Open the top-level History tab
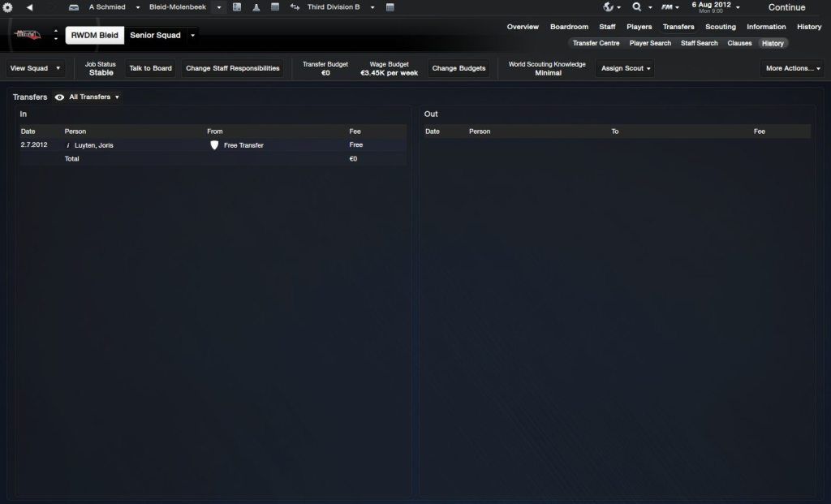831x504 pixels. click(x=809, y=27)
